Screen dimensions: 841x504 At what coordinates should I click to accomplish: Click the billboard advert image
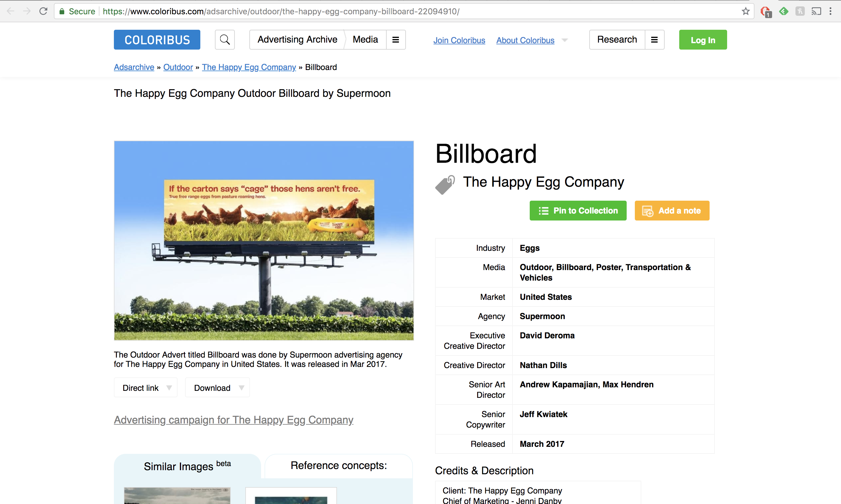pos(264,240)
